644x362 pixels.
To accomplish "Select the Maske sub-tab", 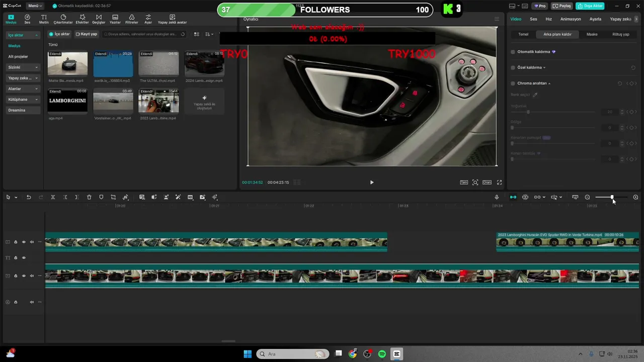I will pyautogui.click(x=592, y=34).
